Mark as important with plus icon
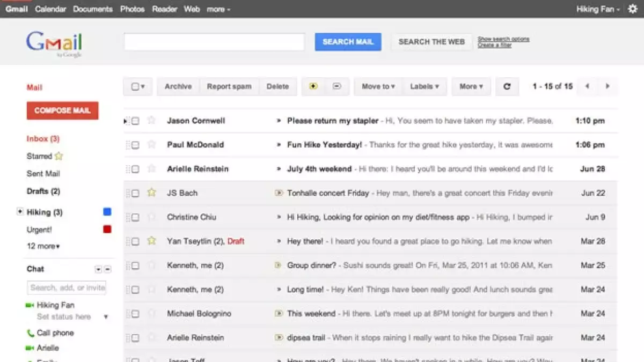Viewport: 644px width, 362px height. point(313,86)
